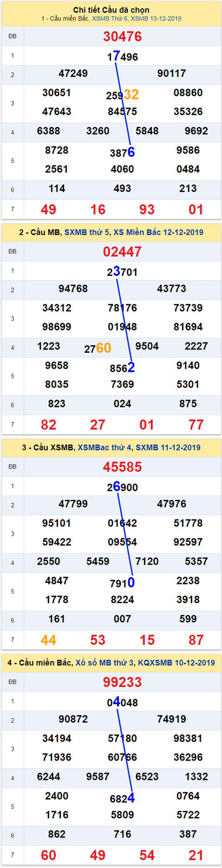Screen dimensions: 222x868
Task: Select special prize number 99233
Action: (123, 682)
